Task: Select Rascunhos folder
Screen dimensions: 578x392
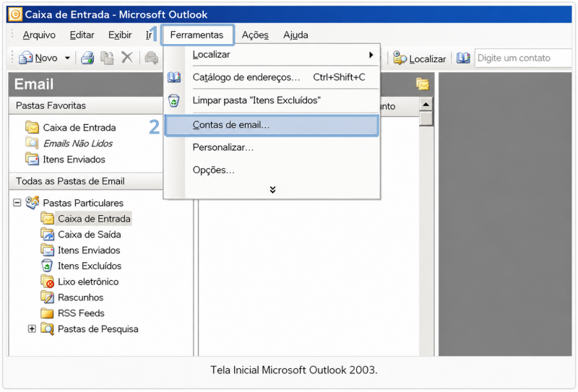Action: coord(80,297)
